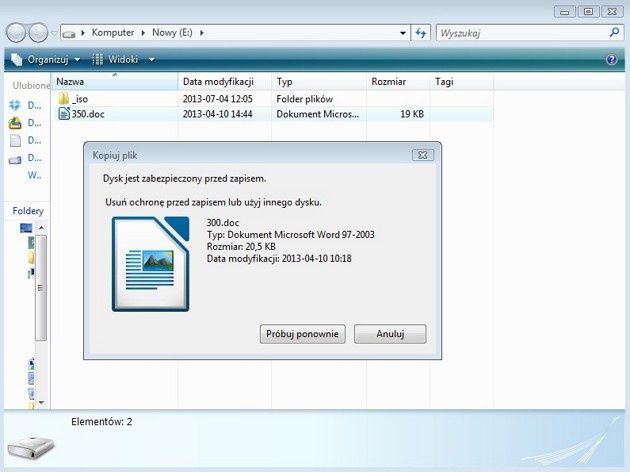The height and width of the screenshot is (472, 630).
Task: Click the drive icon in address bar
Action: tap(69, 33)
